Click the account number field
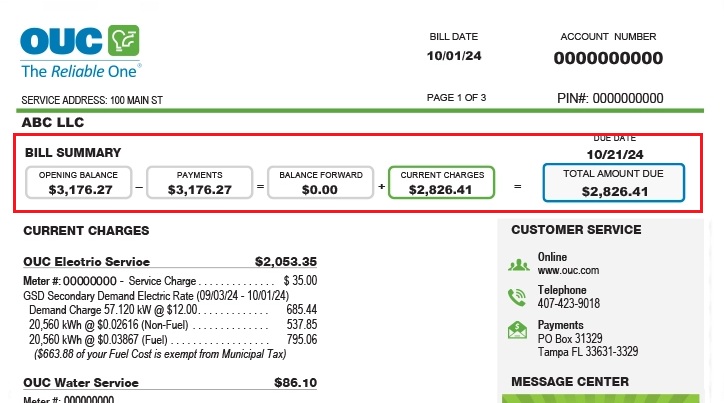This screenshot has width=724, height=403. (x=608, y=58)
